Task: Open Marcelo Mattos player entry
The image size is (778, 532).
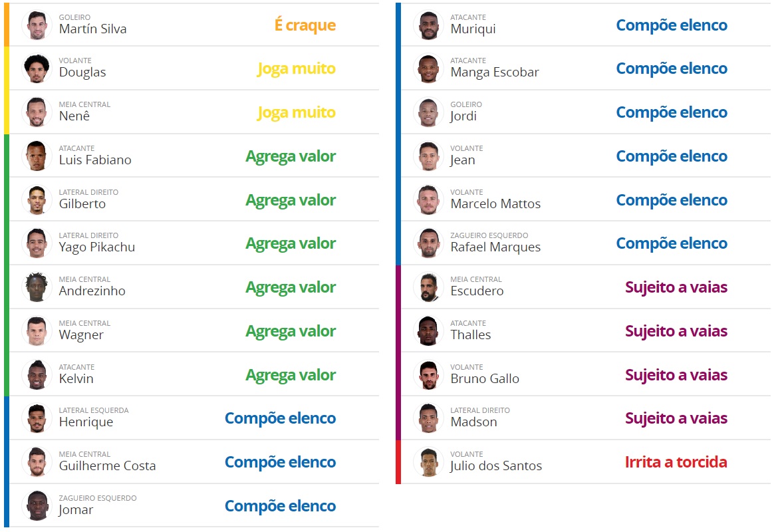Action: click(x=495, y=203)
